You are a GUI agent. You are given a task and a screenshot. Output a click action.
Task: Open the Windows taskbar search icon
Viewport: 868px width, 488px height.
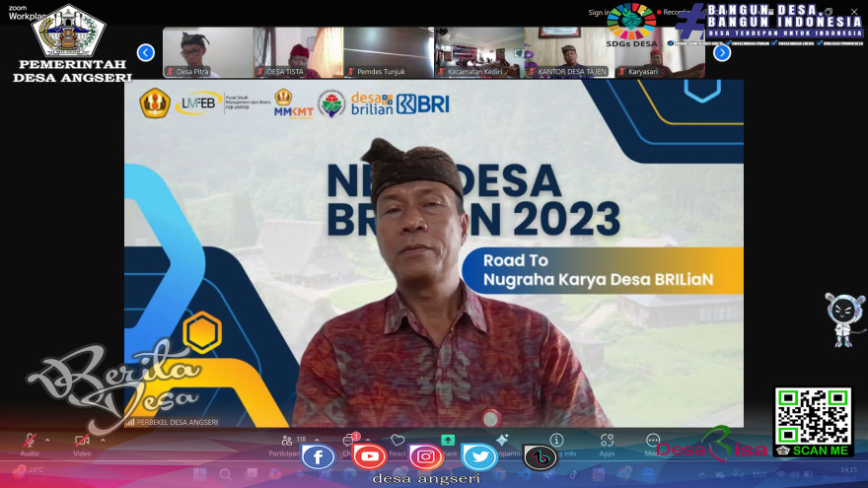tap(225, 474)
